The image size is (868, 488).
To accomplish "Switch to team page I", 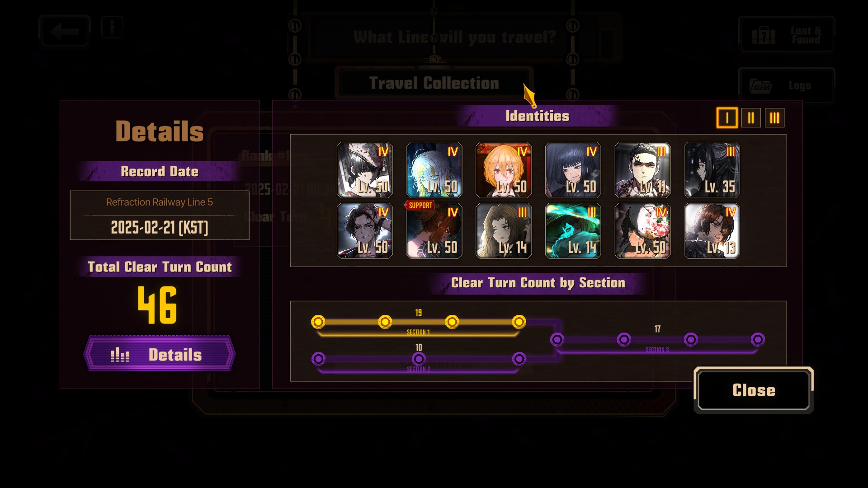I will click(x=727, y=118).
